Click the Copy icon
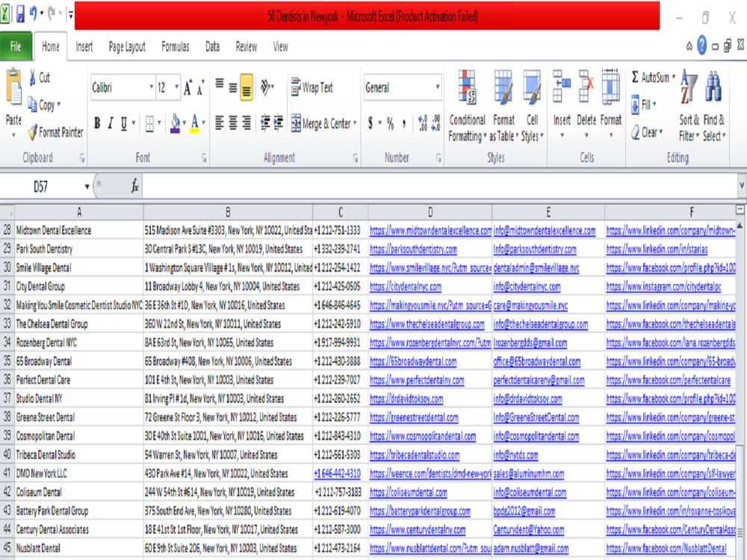747x560 pixels. point(32,104)
